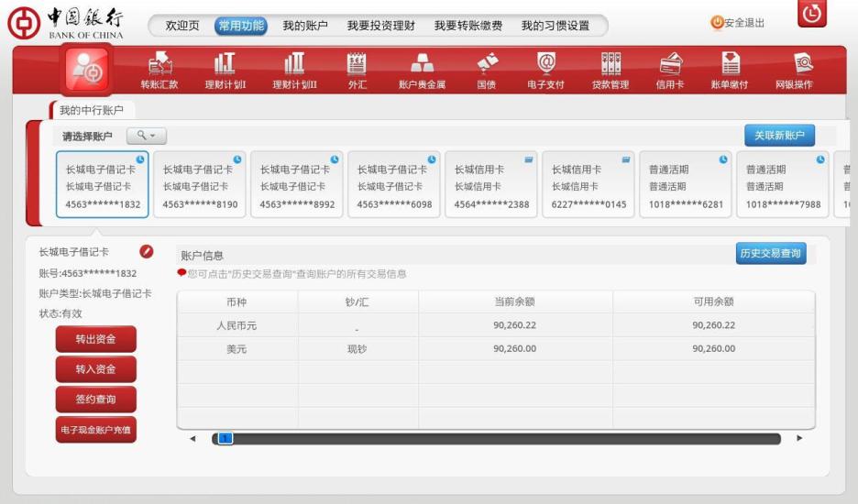
Task: Click the 关联新账户 button
Action: tap(778, 136)
